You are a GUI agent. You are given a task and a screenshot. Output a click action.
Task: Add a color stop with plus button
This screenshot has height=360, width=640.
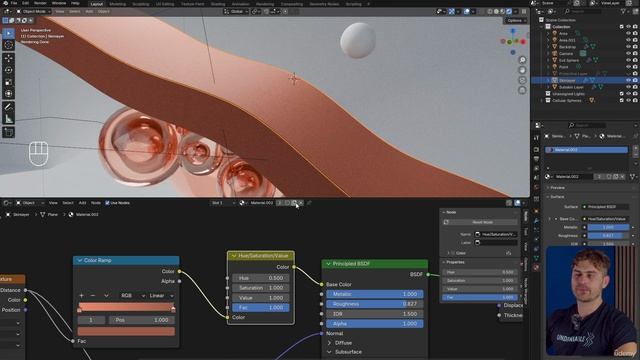pos(81,296)
